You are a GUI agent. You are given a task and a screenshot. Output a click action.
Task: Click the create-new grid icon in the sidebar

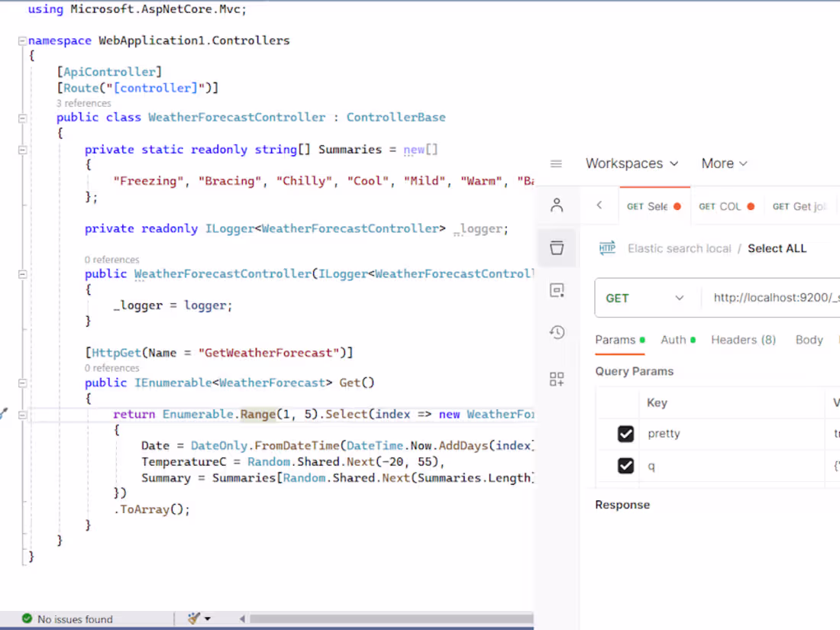[556, 378]
